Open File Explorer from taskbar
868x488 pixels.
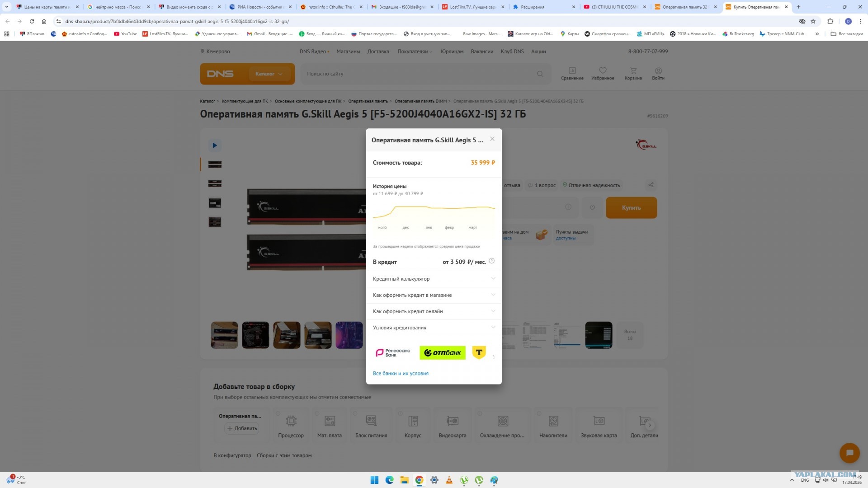(x=404, y=480)
